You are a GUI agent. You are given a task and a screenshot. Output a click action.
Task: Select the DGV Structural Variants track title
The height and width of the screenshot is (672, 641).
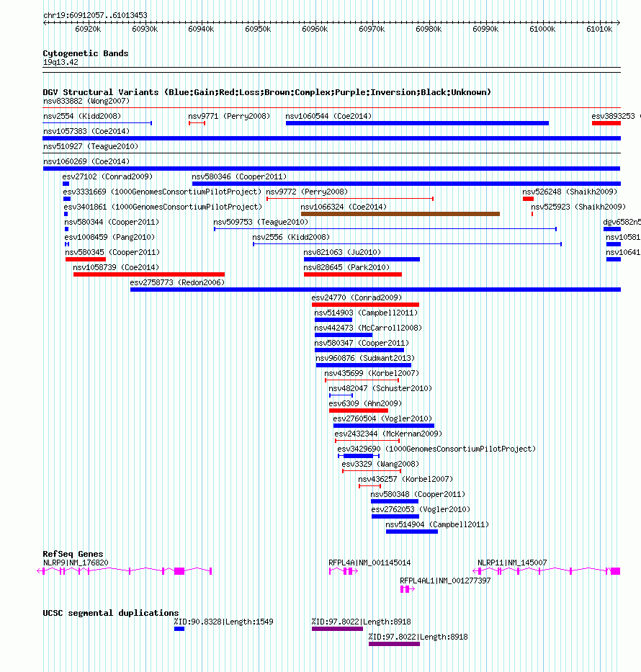point(266,92)
